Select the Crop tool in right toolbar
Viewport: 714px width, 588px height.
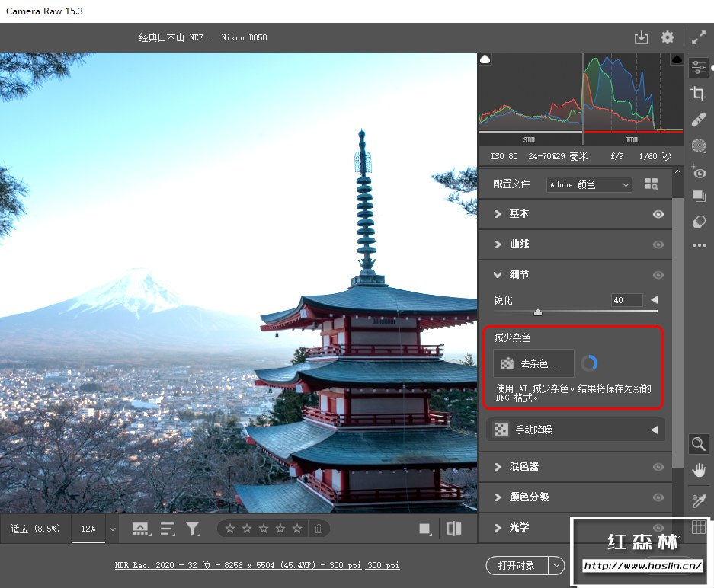pos(698,94)
